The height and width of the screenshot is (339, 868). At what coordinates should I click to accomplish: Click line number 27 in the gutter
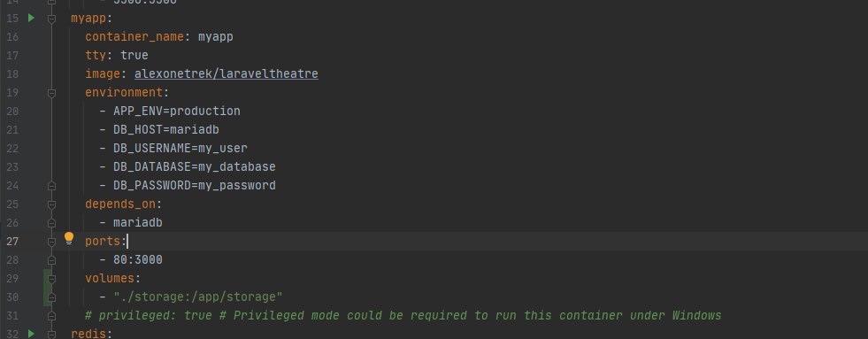pyautogui.click(x=12, y=241)
